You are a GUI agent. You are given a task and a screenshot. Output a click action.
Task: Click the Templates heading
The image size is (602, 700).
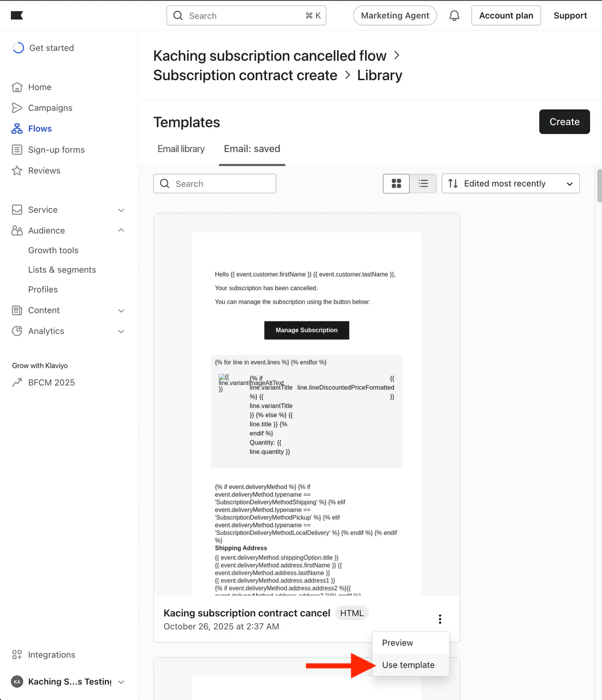coord(187,122)
